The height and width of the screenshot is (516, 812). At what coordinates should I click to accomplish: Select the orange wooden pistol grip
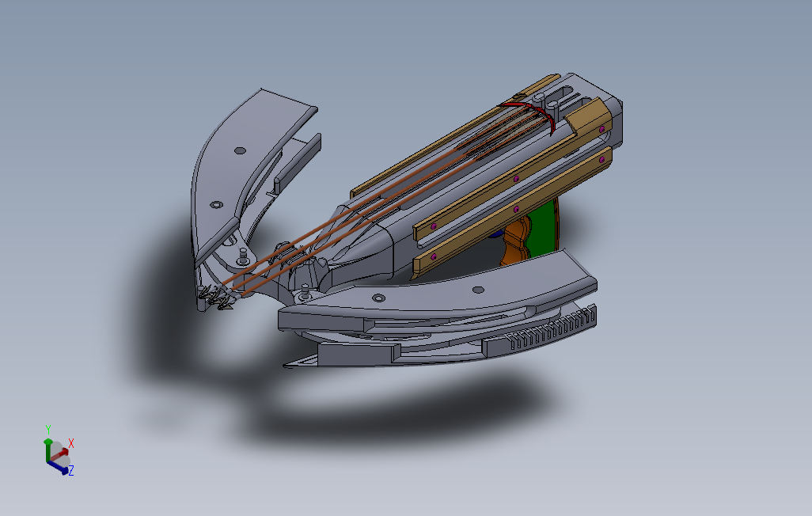coord(516,241)
